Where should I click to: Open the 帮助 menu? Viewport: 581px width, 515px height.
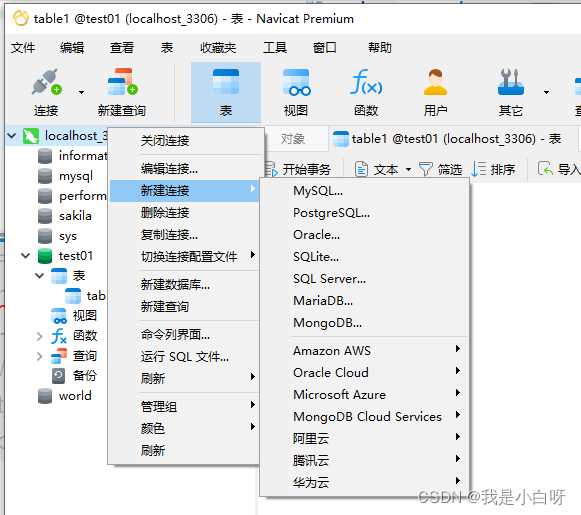pos(379,47)
